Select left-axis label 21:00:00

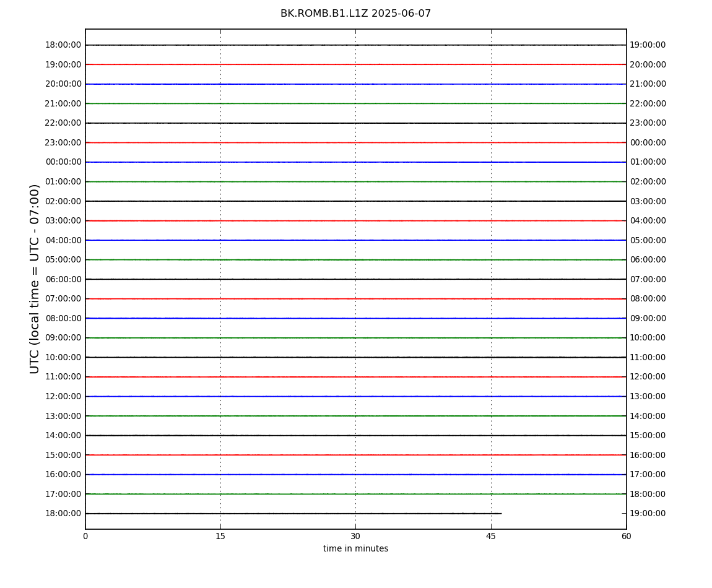pyautogui.click(x=63, y=103)
